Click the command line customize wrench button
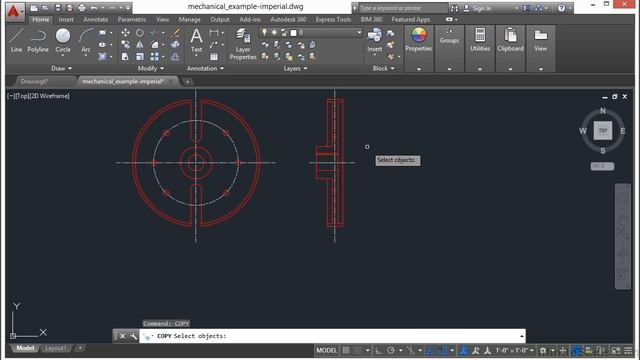Screen dimensions: 640x360 133,336
